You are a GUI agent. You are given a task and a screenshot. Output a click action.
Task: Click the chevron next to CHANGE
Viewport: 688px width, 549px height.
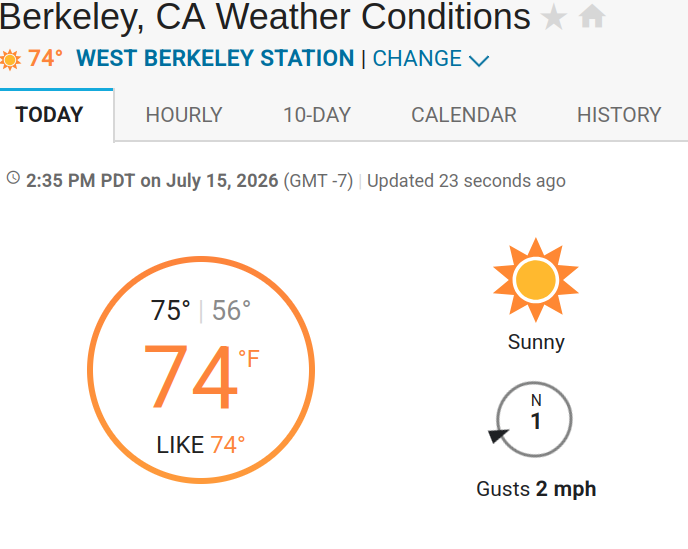point(479,61)
